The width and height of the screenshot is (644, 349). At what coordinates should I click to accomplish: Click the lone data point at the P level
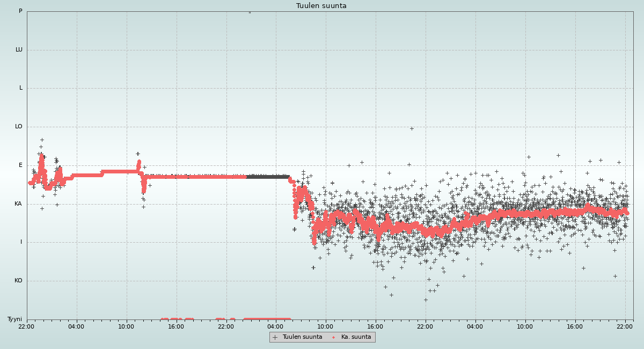click(x=250, y=12)
